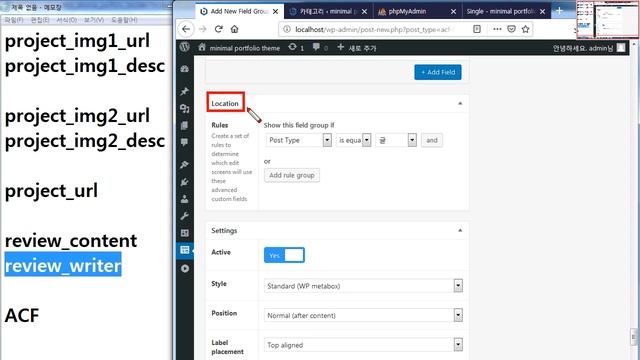640x360 pixels.
Task: Open Notepad 파일(F) menu
Action: pyautogui.click(x=14, y=20)
